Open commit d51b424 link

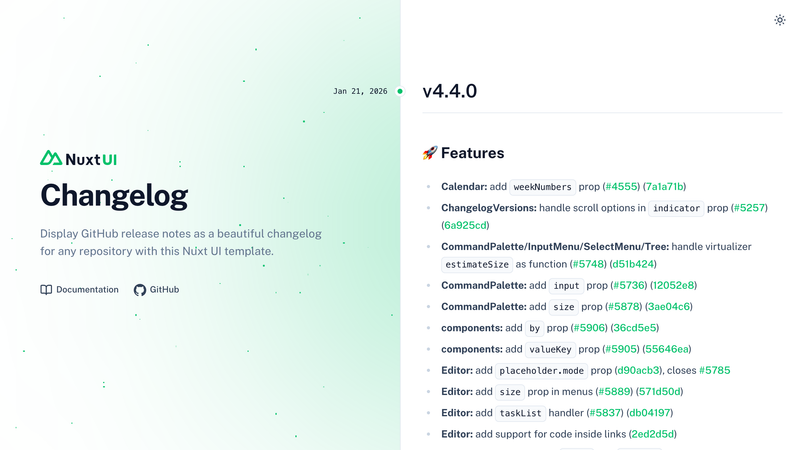633,264
